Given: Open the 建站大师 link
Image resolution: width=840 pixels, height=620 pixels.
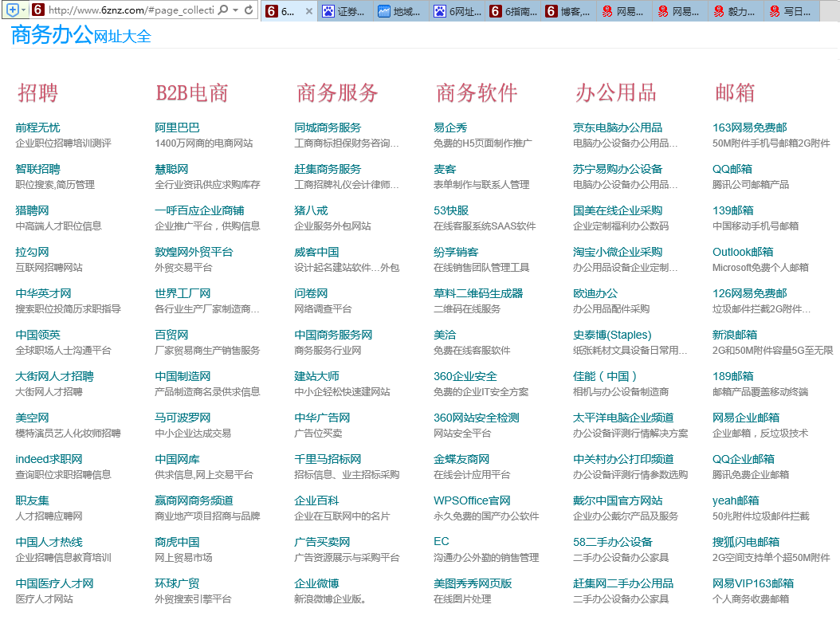Looking at the screenshot, I should [x=316, y=376].
